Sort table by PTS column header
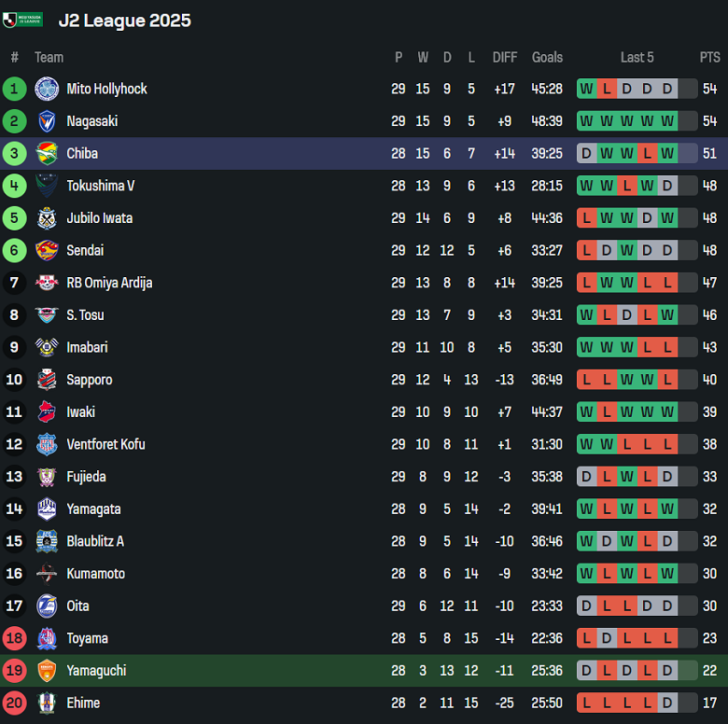This screenshot has height=724, width=728. (x=710, y=57)
